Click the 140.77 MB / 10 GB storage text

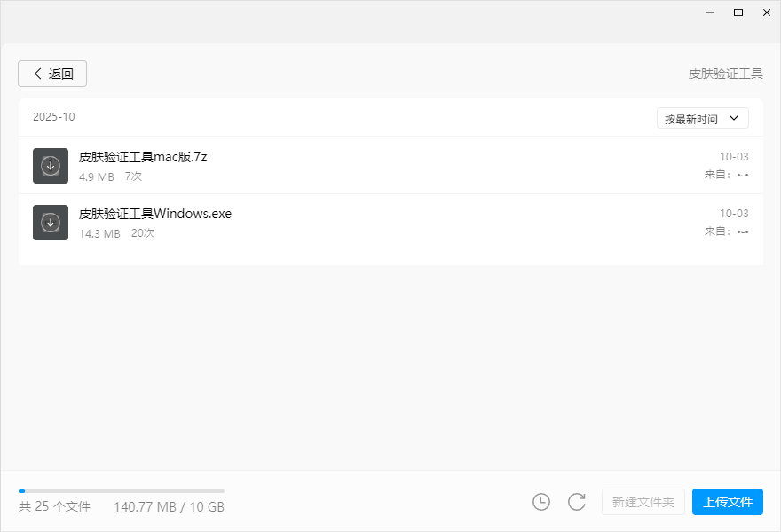point(169,506)
